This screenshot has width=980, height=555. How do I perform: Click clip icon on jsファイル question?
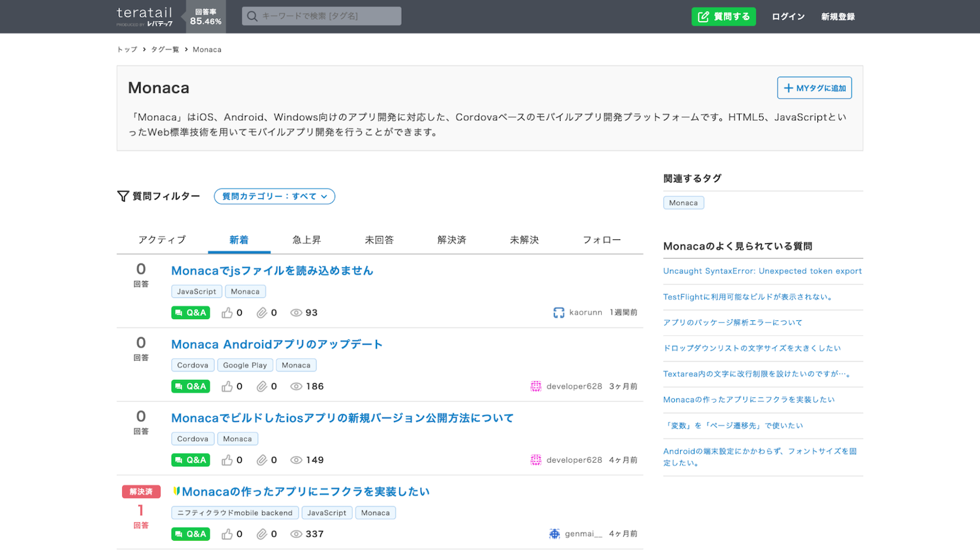click(261, 313)
